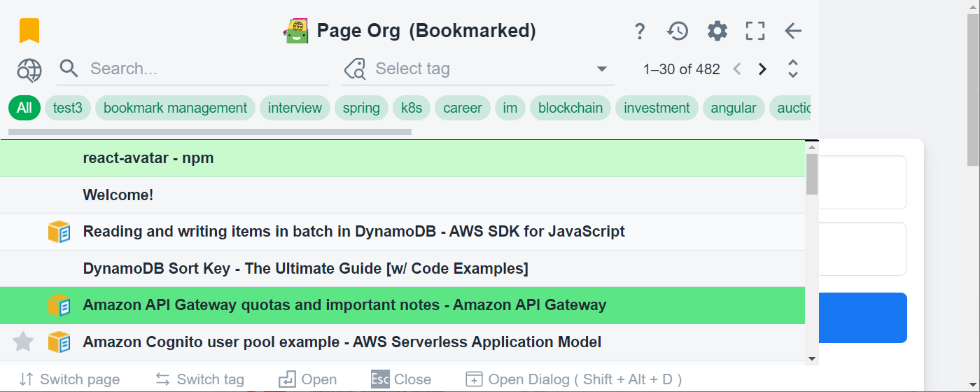Click Switch tag shortcut hint
This screenshot has height=392, width=980.
199,379
